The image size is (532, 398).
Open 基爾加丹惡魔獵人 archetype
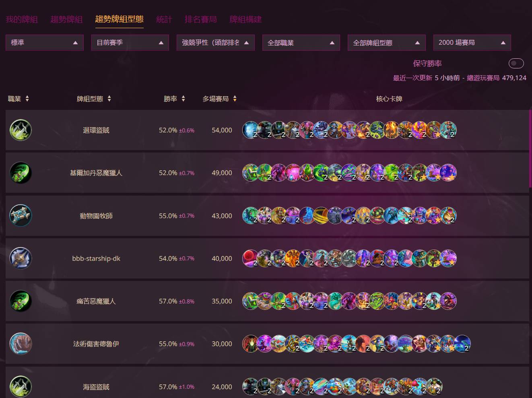96,173
